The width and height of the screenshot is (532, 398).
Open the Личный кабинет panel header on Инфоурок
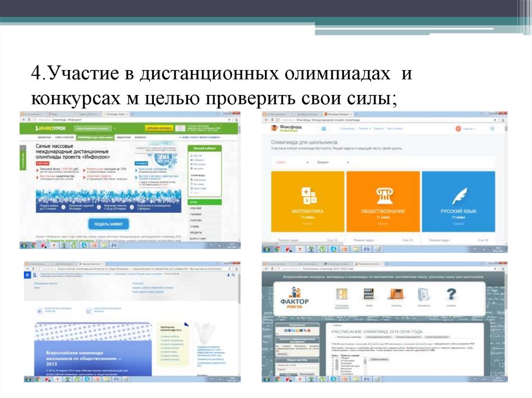(205, 148)
